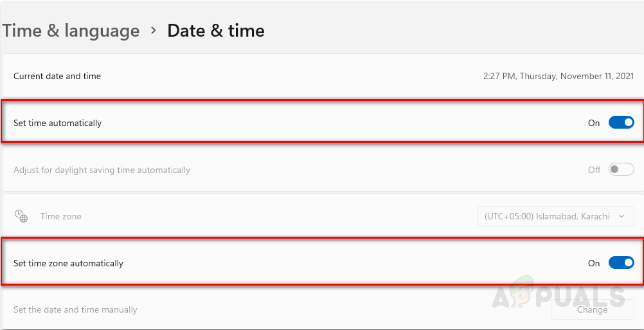Viewport: 644px width, 330px height.
Task: Click the On status beside Set time automatically
Action: pos(594,123)
